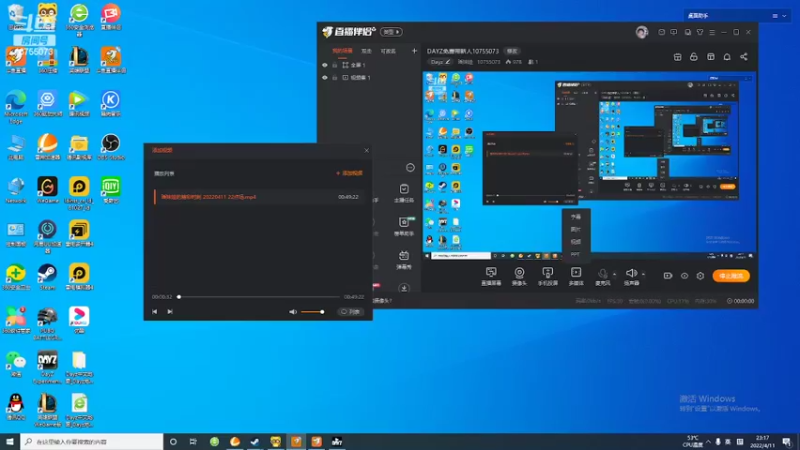Viewport: 800px width, 450px height.
Task: Open the hamburger menu in the title bar
Action: [x=712, y=32]
